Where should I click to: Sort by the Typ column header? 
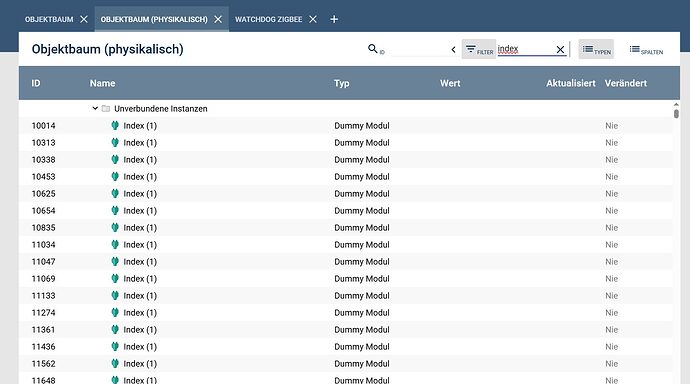click(x=341, y=83)
